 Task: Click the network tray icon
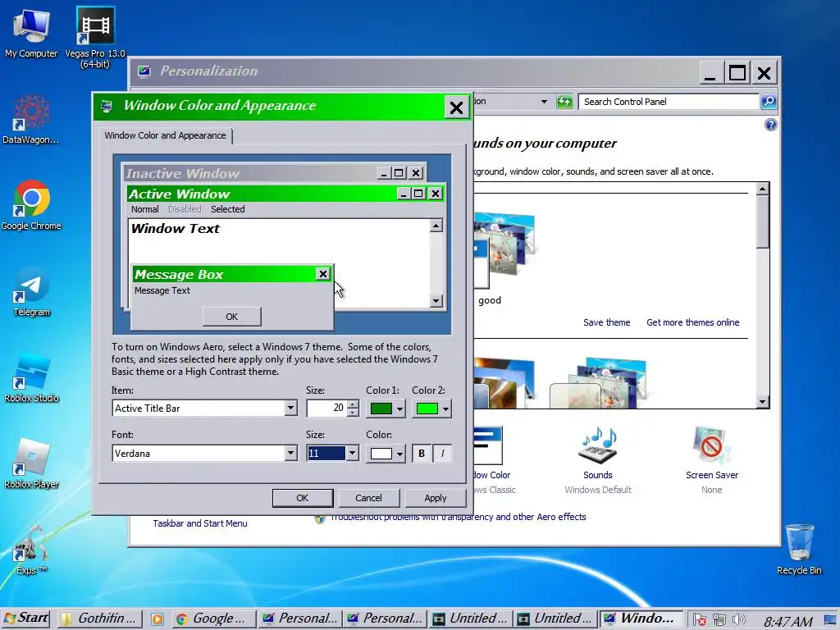[x=719, y=620]
